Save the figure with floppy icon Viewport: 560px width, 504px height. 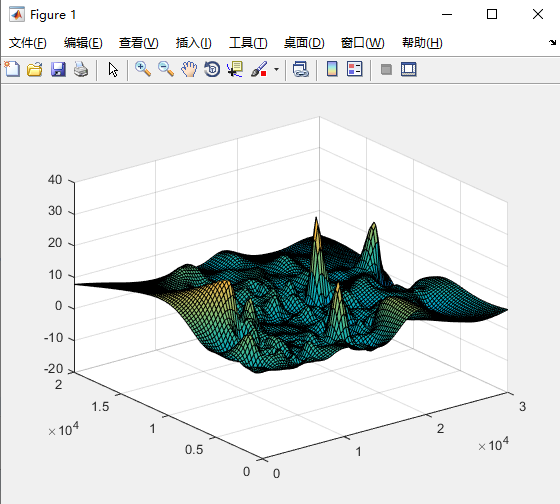coord(58,69)
